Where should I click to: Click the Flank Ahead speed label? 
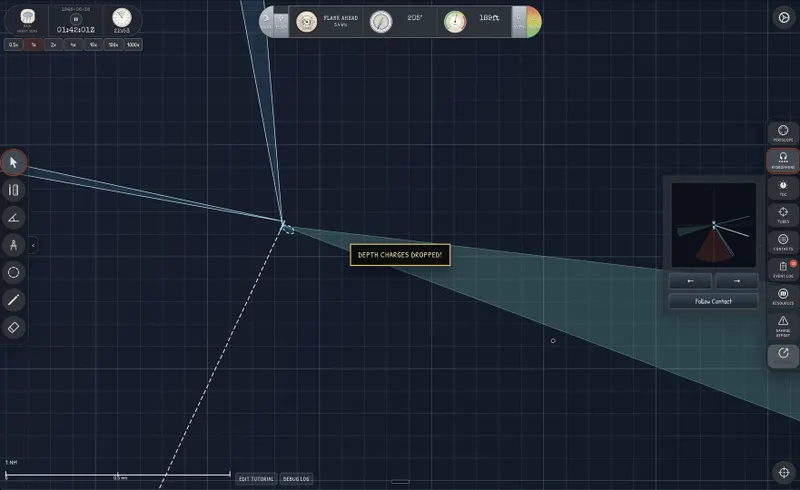coord(340,18)
